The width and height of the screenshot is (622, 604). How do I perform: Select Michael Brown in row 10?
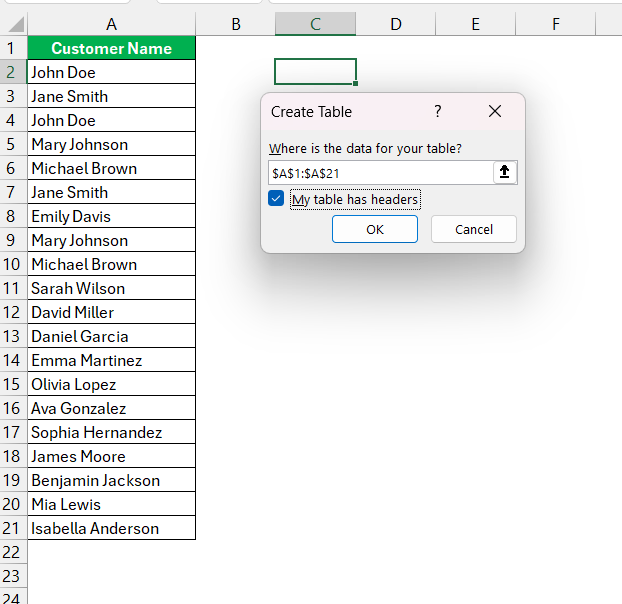(111, 264)
